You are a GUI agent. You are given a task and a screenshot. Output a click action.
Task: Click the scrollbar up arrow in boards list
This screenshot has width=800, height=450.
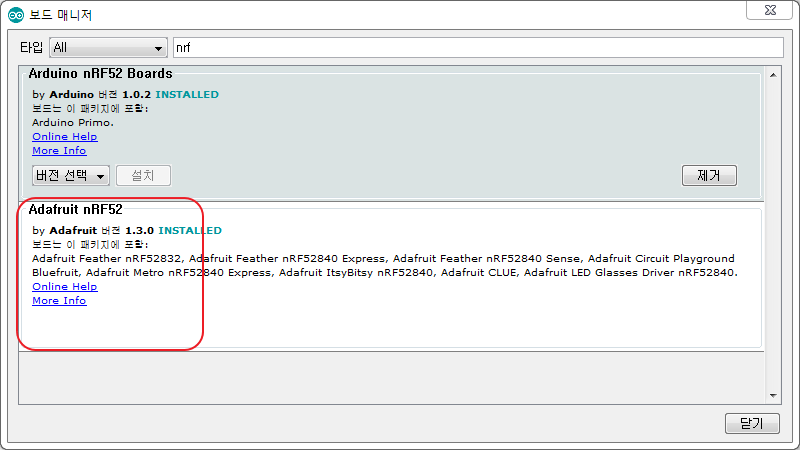coord(773,75)
